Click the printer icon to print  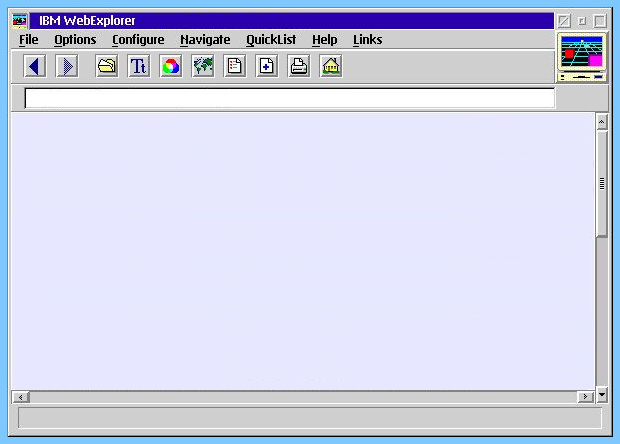tap(299, 66)
